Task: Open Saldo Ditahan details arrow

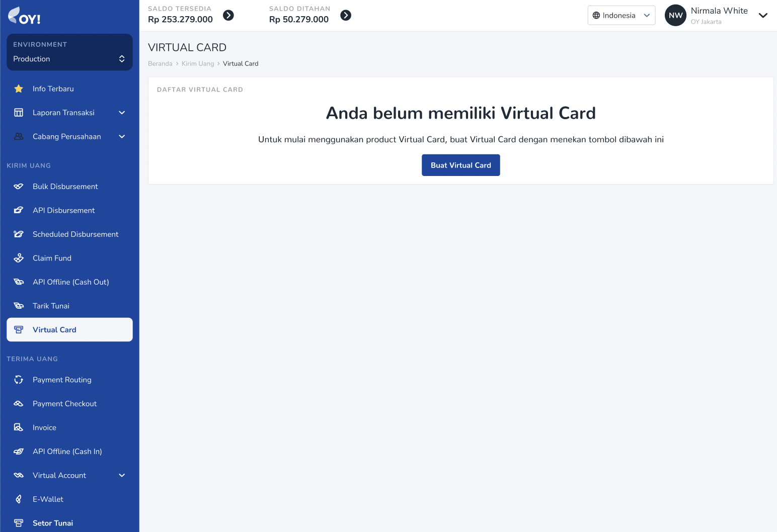Action: 346,16
